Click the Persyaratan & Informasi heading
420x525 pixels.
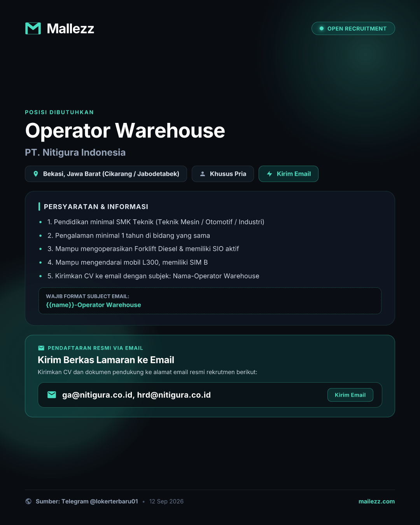click(x=96, y=207)
